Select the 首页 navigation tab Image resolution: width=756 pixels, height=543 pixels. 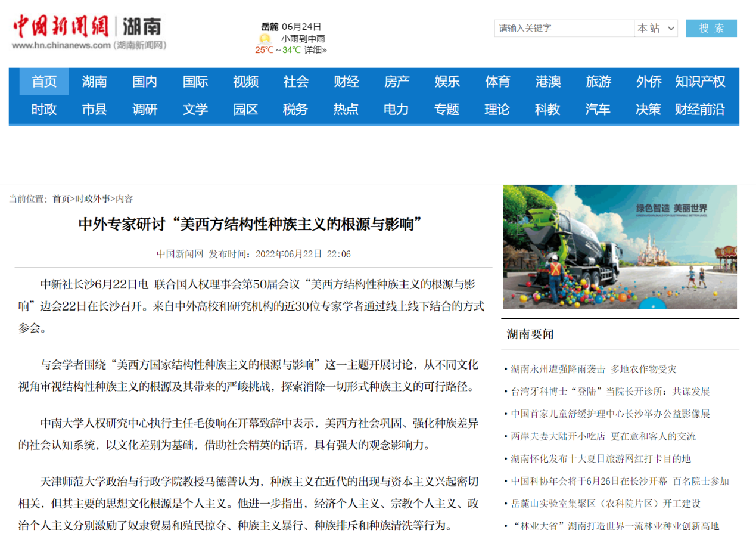(44, 82)
